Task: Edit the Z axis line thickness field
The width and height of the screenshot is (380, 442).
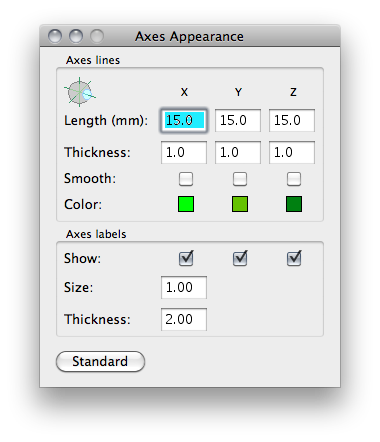Action: [292, 152]
